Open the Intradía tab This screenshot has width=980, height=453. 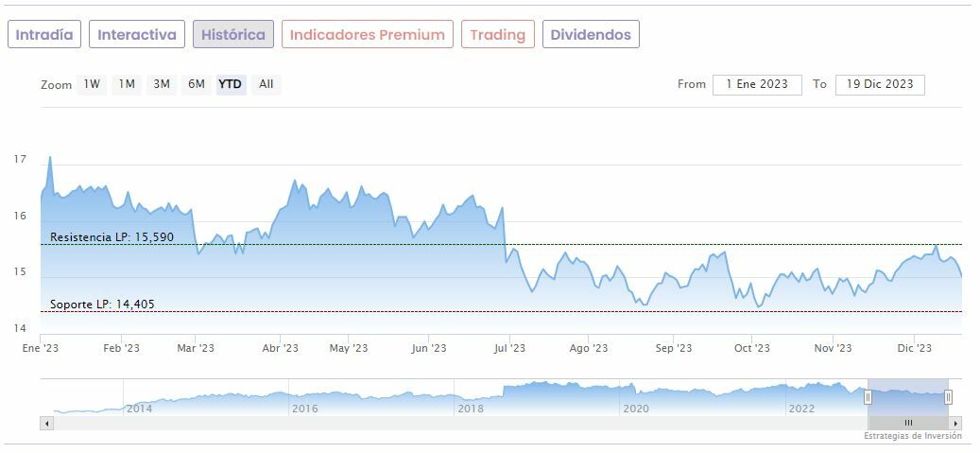point(44,35)
